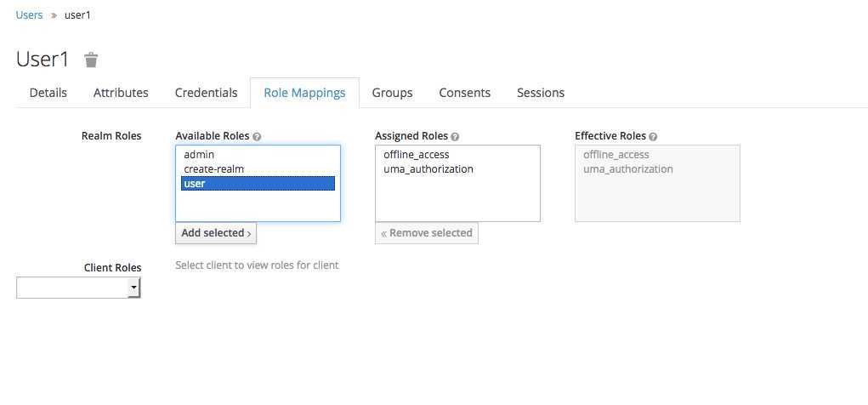The height and width of the screenshot is (405, 868).
Task: Open the Client Roles dropdown
Action: (x=78, y=289)
